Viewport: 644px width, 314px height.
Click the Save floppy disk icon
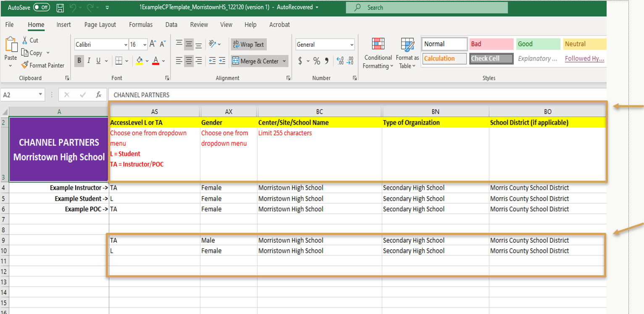pyautogui.click(x=60, y=8)
